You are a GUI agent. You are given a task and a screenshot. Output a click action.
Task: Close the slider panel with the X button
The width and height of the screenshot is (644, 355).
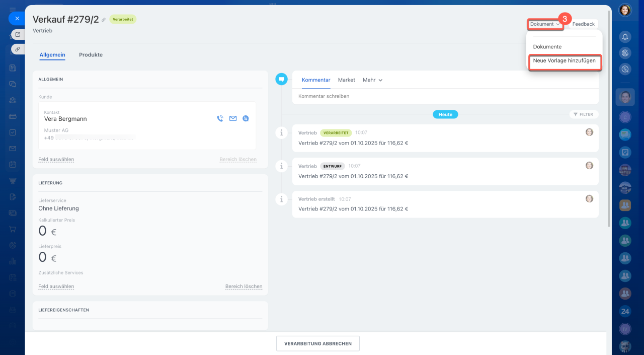17,19
